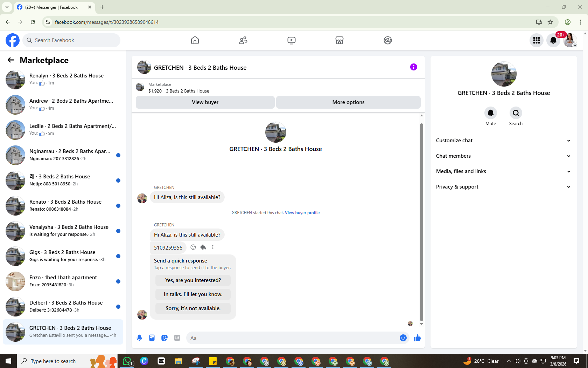This screenshot has width=588, height=368.
Task: Open the Facebook menu grid icon
Action: tap(537, 40)
